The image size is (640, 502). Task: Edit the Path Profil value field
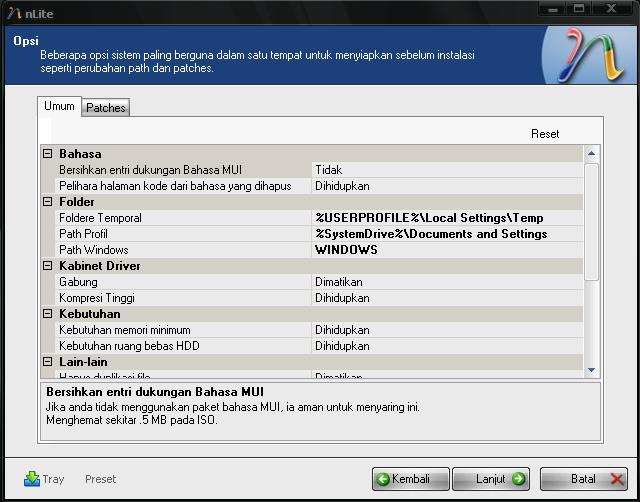(x=448, y=234)
